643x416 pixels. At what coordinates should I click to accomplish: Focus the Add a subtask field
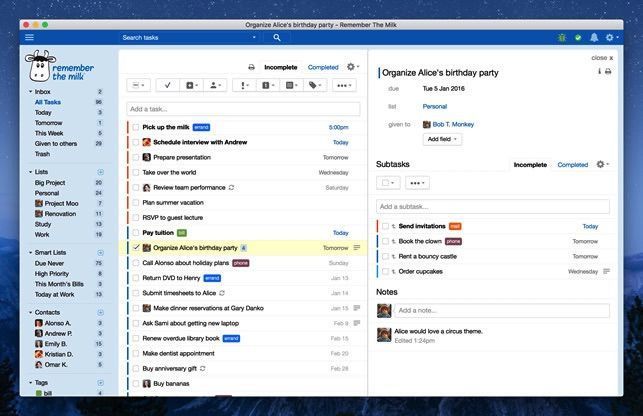click(493, 206)
